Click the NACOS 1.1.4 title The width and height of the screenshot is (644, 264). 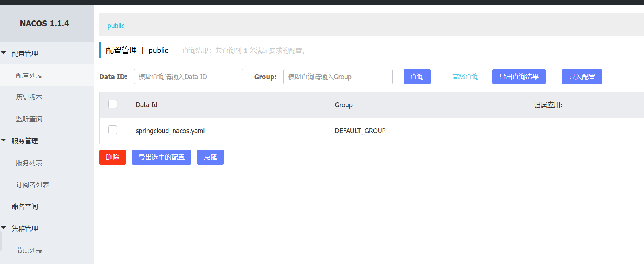(44, 23)
